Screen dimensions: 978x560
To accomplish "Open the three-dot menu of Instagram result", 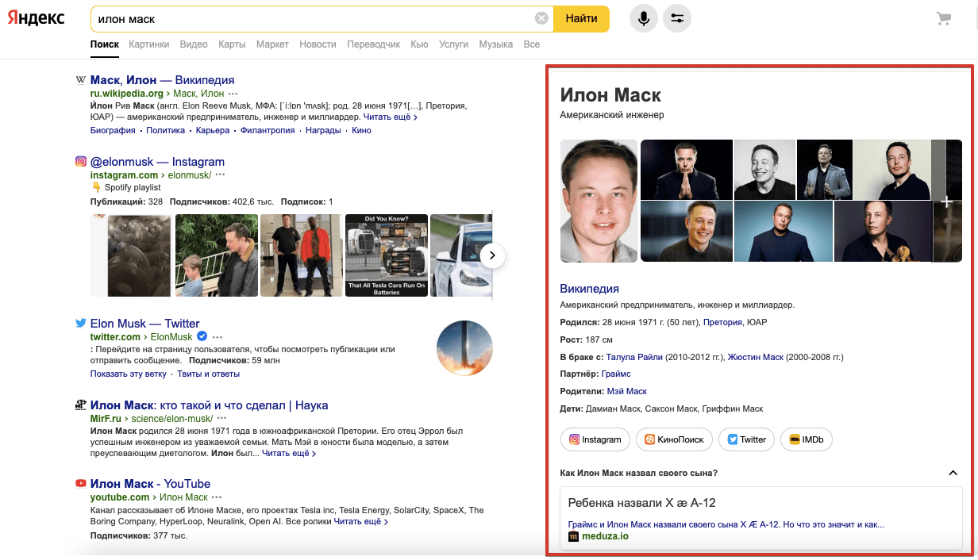I will point(220,175).
